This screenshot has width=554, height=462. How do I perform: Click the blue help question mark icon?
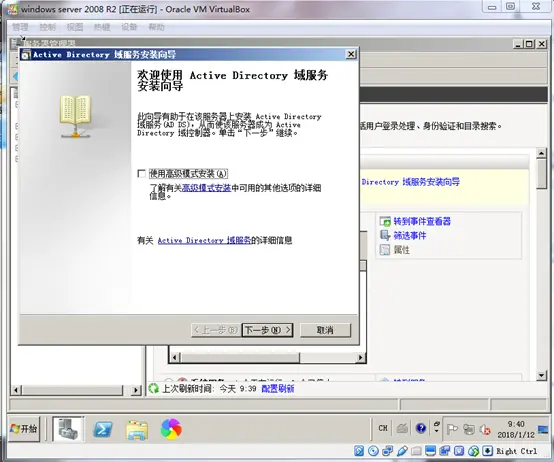(x=421, y=428)
